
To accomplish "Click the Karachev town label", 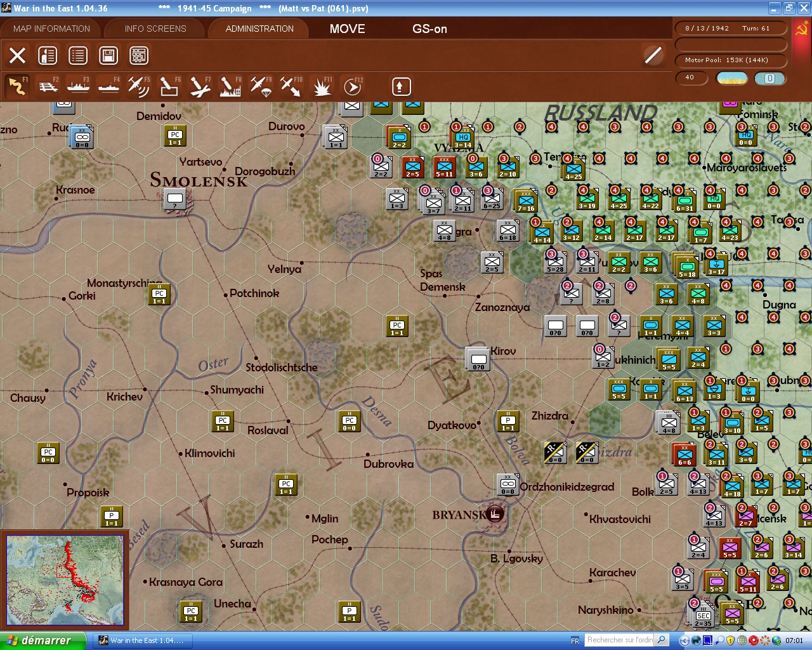I will pos(612,573).
